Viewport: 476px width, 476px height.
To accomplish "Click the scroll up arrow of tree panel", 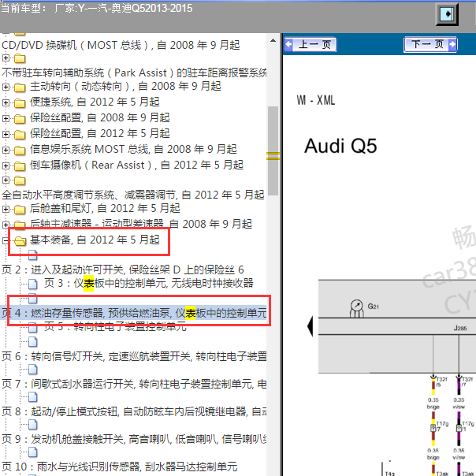I will (x=273, y=40).
